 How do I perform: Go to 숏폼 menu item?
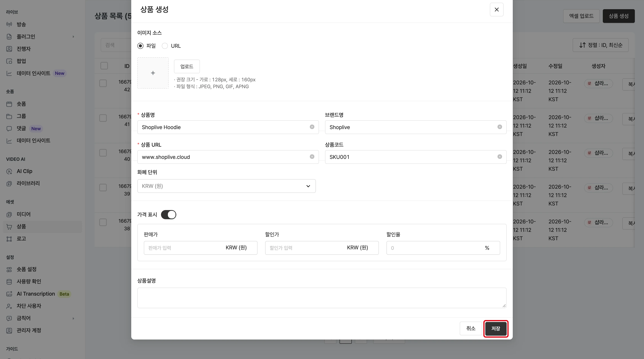point(43,104)
